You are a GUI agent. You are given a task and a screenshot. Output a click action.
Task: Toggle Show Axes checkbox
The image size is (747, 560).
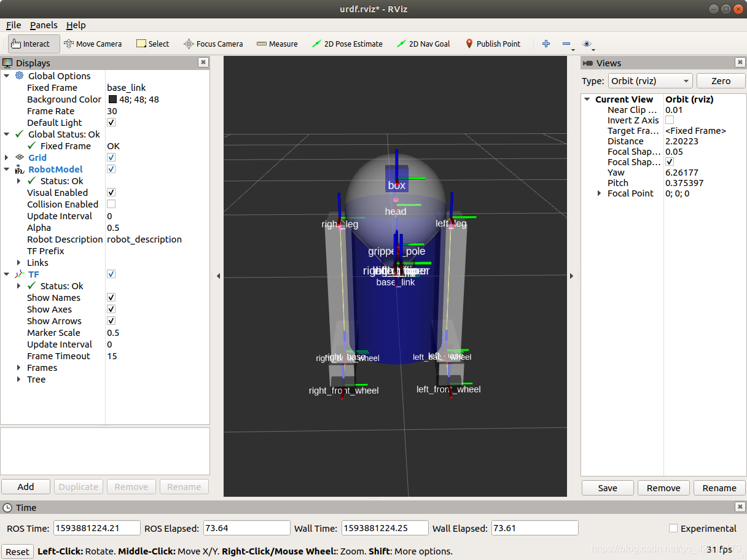(111, 309)
